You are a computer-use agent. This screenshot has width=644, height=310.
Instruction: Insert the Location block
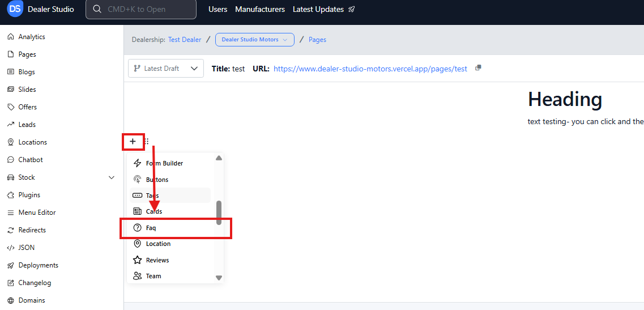pos(158,244)
